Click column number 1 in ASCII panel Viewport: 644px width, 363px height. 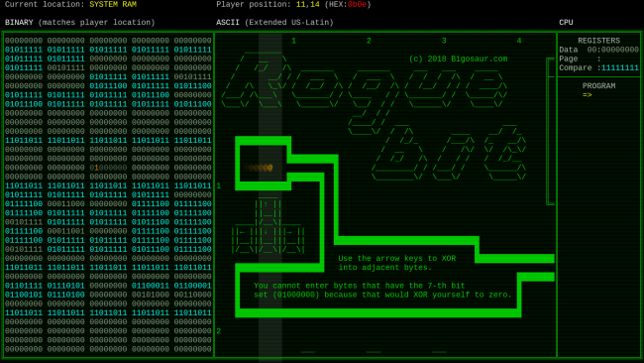293,41
